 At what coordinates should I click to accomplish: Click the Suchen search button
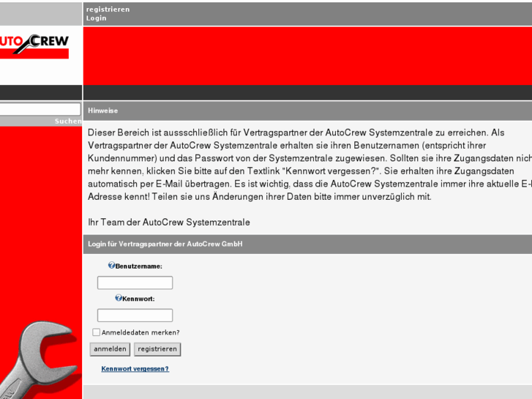coord(68,122)
